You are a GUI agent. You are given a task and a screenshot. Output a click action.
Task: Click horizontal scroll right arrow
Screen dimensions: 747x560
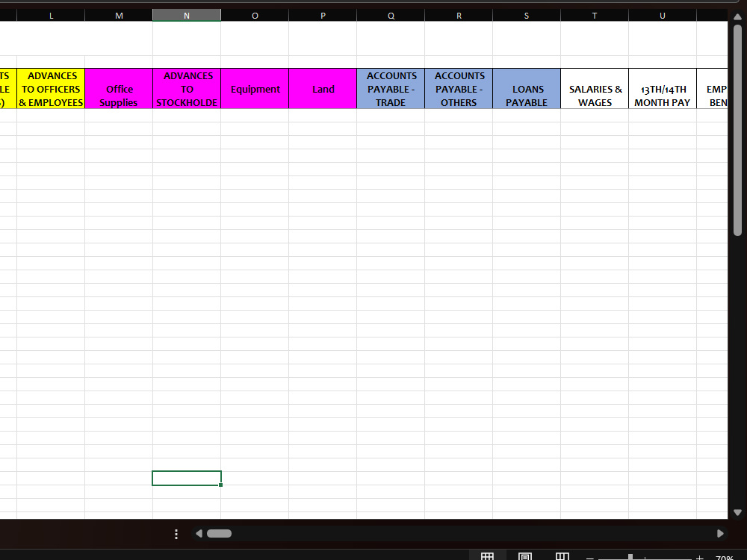[x=720, y=533]
